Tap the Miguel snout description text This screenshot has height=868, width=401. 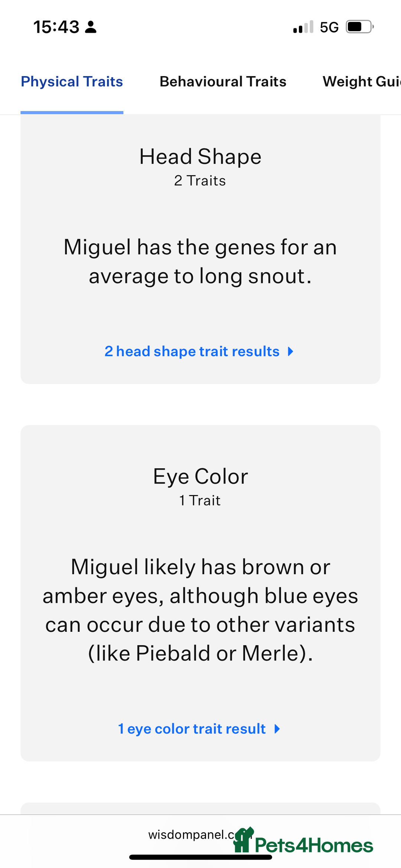coord(200,261)
